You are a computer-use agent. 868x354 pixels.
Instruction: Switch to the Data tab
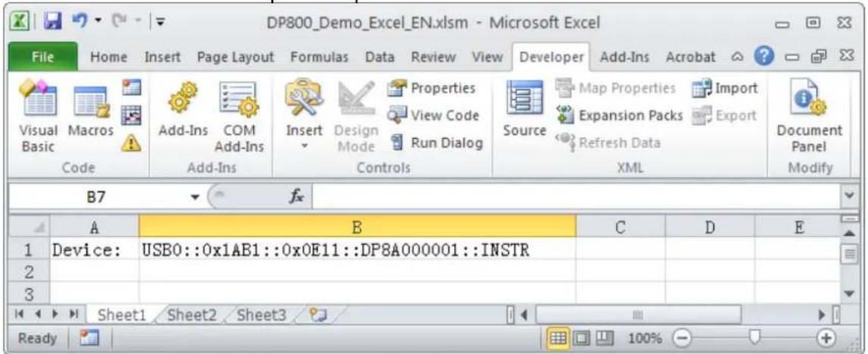point(379,57)
